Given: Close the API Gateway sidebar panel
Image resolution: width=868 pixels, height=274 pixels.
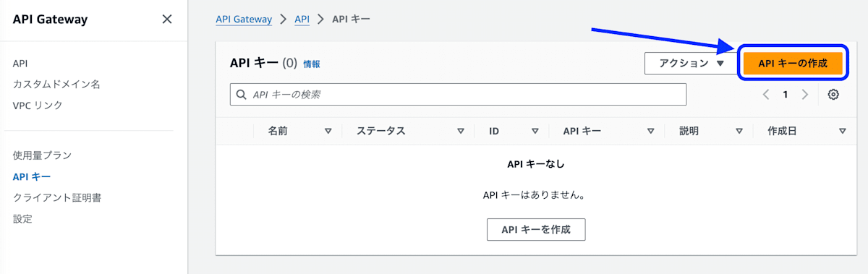Looking at the screenshot, I should (167, 20).
